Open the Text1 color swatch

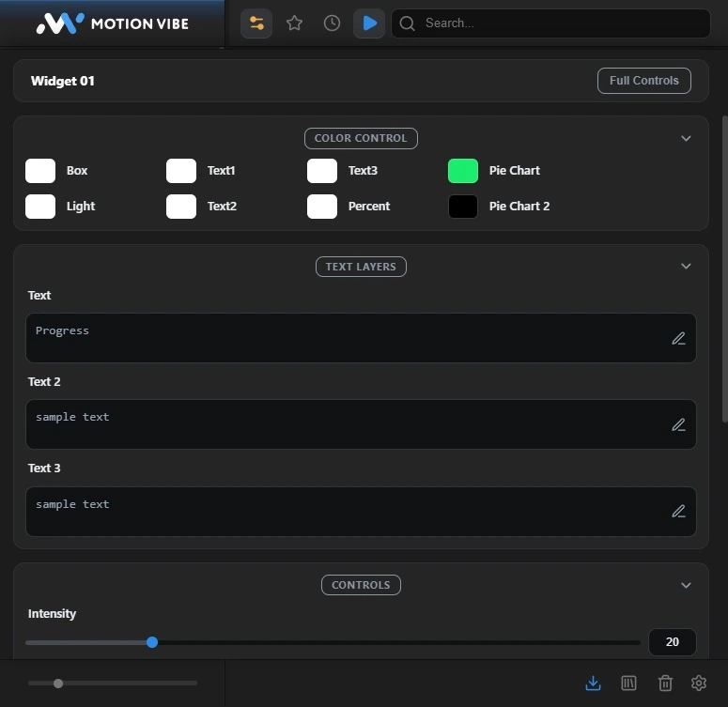181,171
